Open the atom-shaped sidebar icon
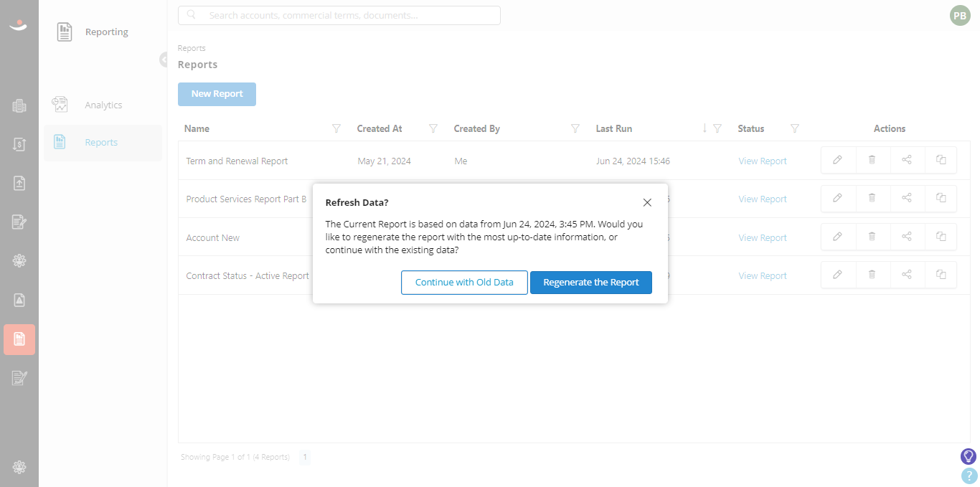980x487 pixels. pyautogui.click(x=19, y=260)
